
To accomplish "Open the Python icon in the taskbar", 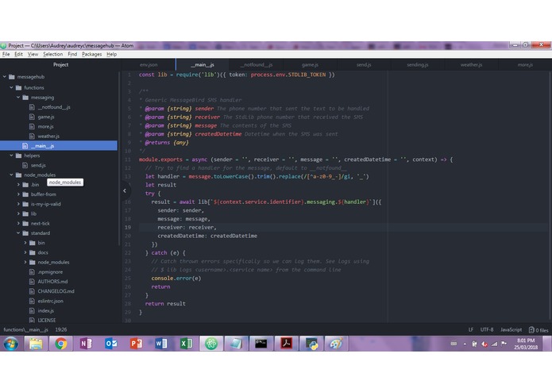I will [311, 344].
